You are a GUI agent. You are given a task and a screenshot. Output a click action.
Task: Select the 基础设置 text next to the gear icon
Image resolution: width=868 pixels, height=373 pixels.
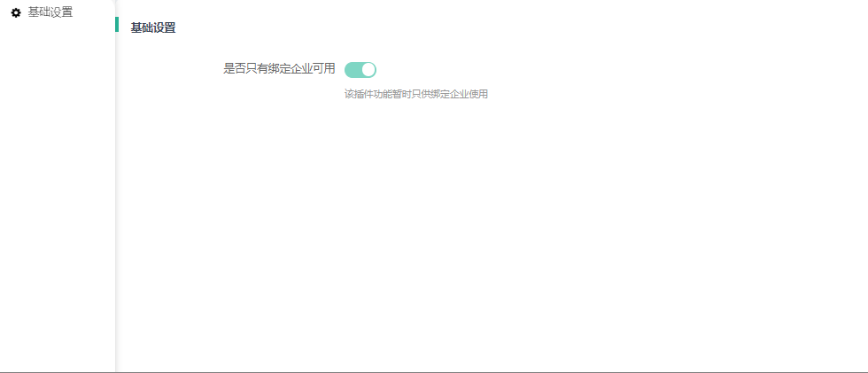50,12
